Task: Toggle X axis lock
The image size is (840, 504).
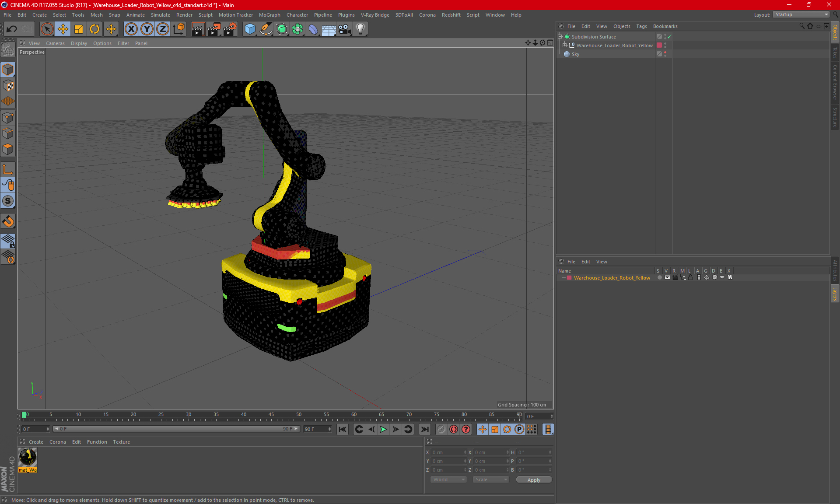Action: [x=131, y=29]
